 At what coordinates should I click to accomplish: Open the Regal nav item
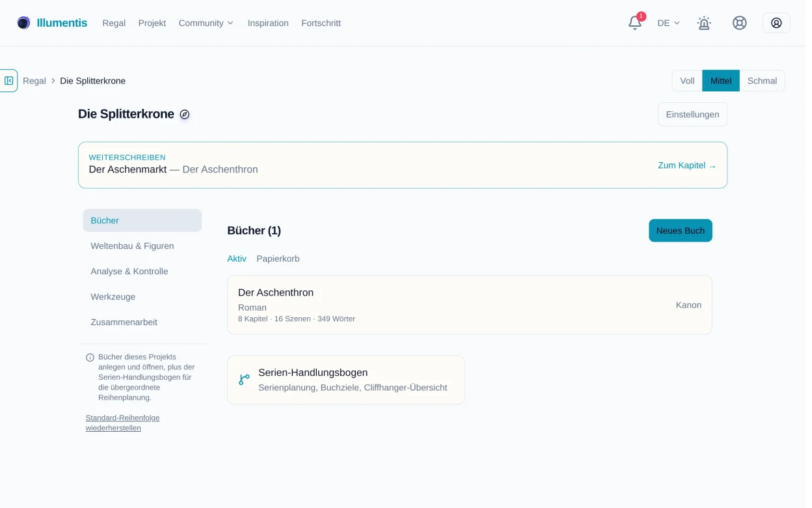click(x=114, y=23)
